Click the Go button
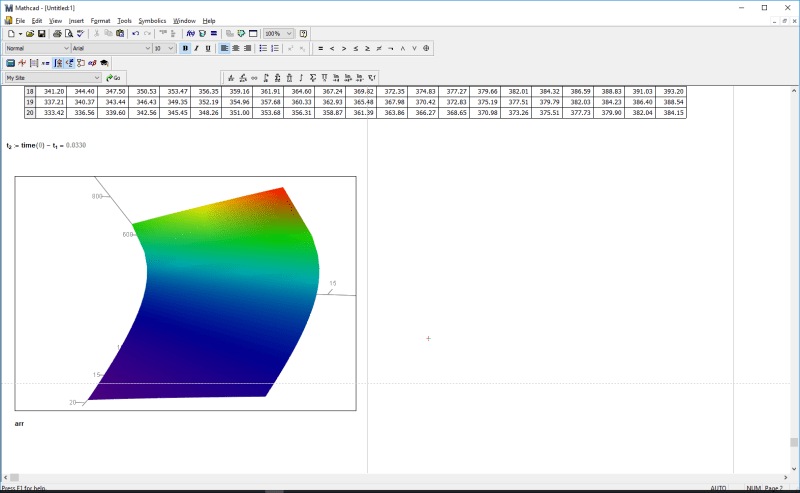The height and width of the screenshot is (493, 800). [x=113, y=78]
